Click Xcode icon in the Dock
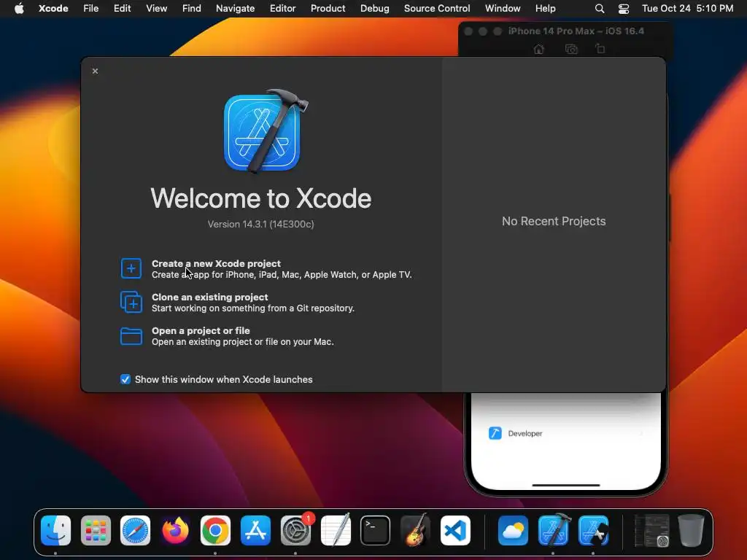This screenshot has height=560, width=747. [x=554, y=529]
